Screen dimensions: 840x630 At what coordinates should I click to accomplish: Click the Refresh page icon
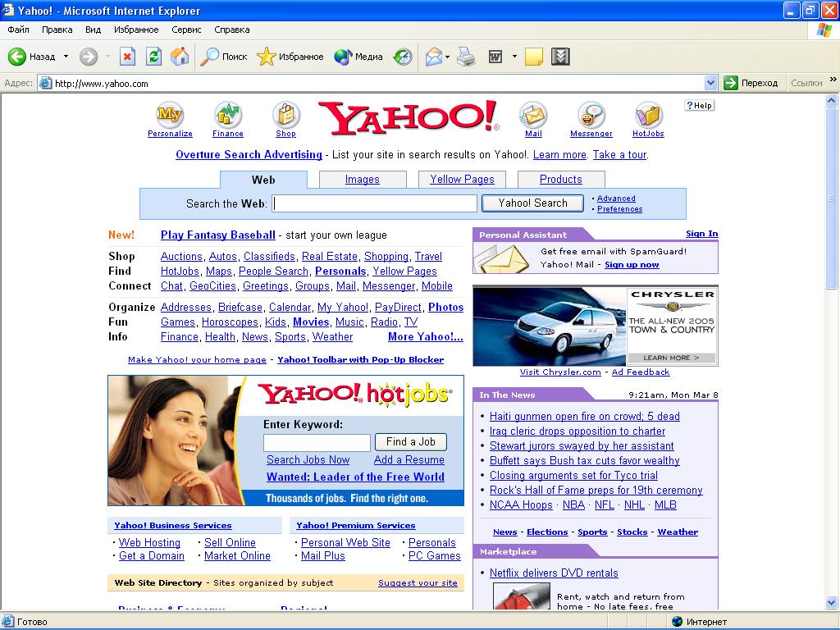[153, 57]
